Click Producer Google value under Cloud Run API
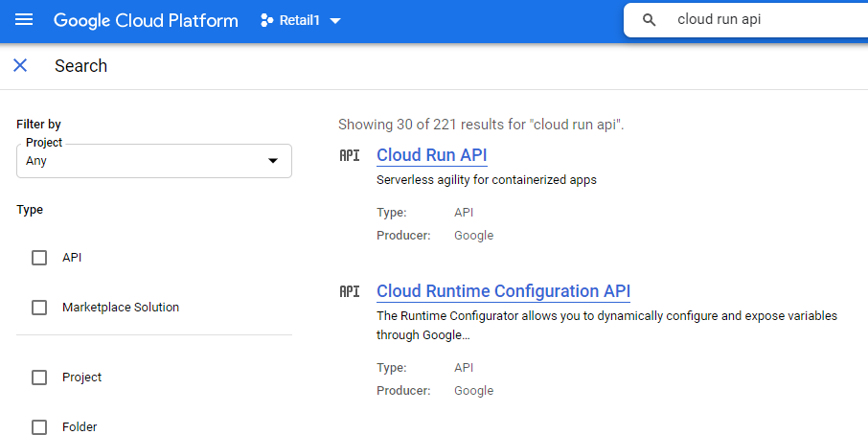Screen dimensions: 868x435 pos(474,235)
